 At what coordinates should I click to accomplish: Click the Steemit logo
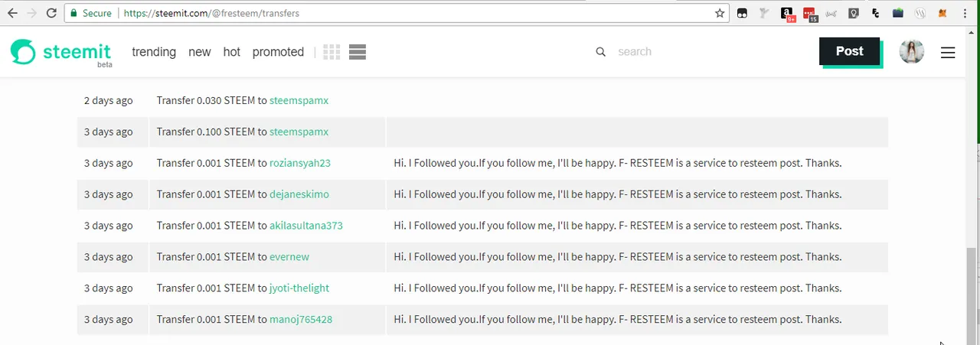(60, 52)
